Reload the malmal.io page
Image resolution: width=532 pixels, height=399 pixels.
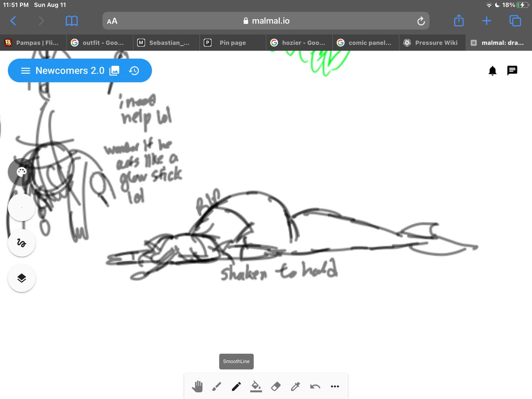tap(421, 21)
